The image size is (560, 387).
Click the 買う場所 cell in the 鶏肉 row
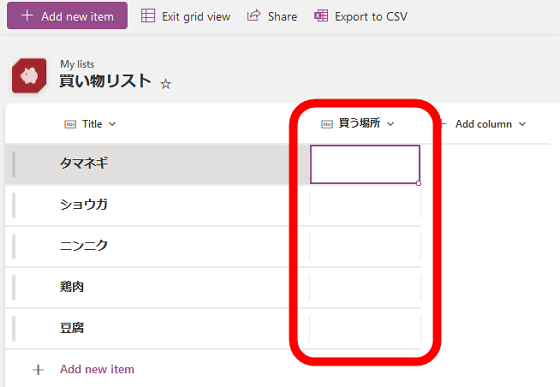(365, 287)
